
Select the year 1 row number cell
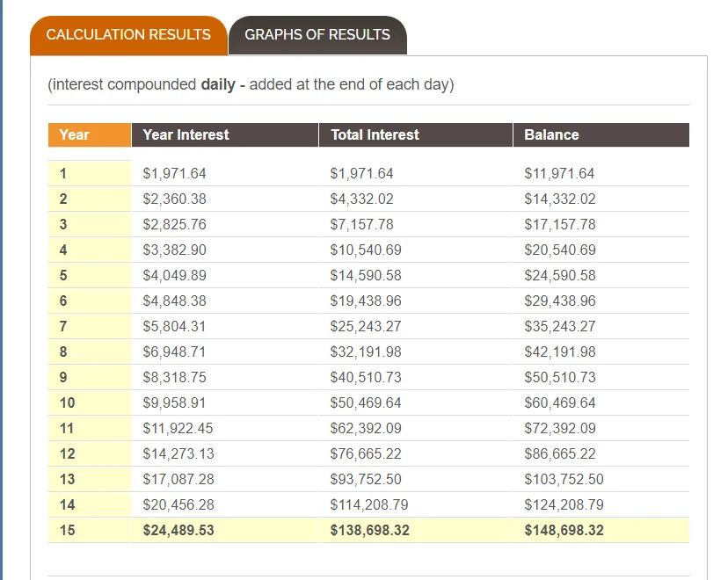[x=63, y=173]
